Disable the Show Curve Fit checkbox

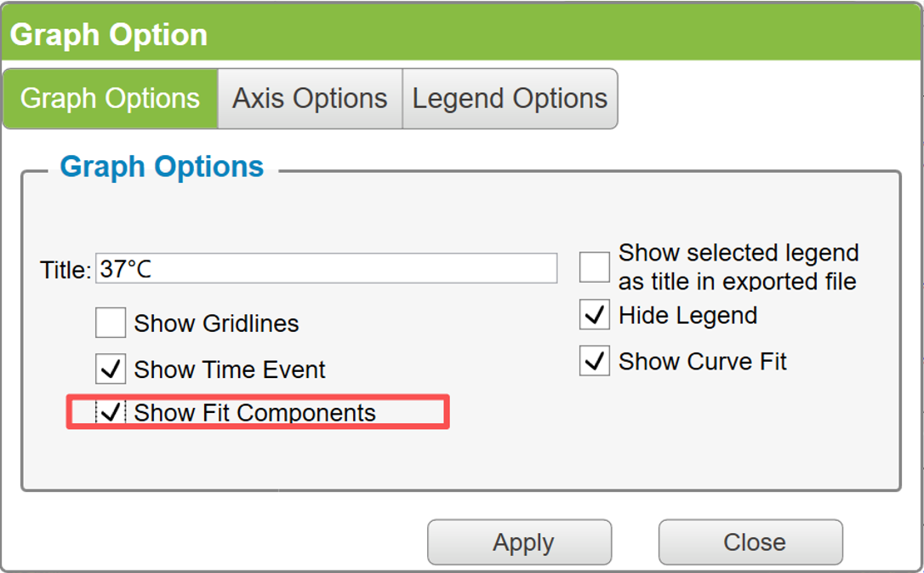pyautogui.click(x=594, y=360)
